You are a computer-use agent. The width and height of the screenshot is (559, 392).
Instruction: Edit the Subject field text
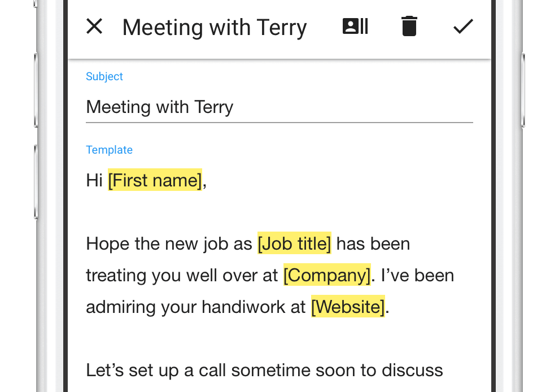tap(160, 107)
